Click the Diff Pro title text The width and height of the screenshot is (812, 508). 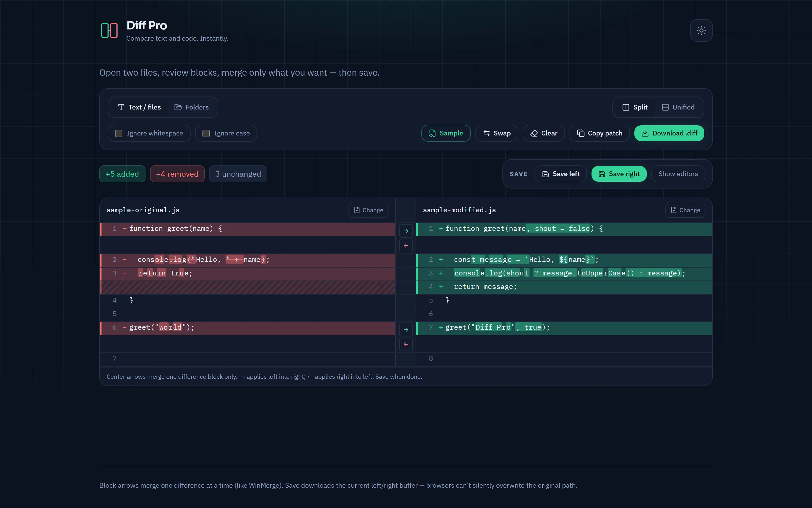[x=147, y=25]
